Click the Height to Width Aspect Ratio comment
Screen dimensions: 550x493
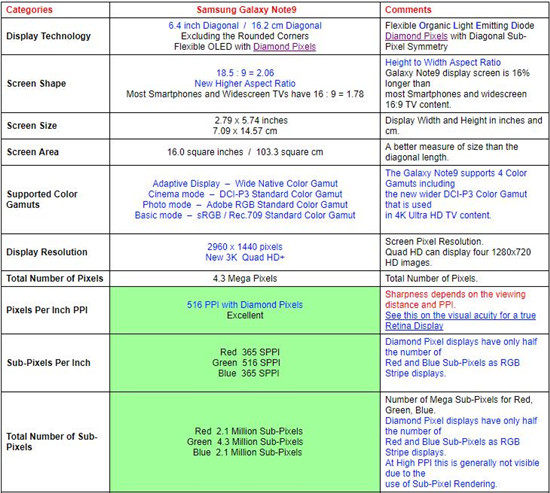[x=443, y=62]
